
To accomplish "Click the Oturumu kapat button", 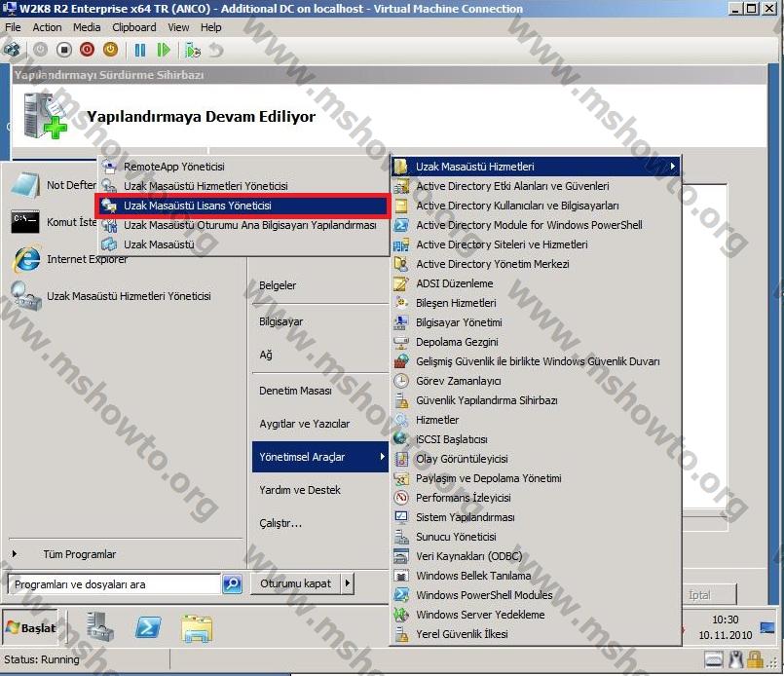I will pos(295,583).
